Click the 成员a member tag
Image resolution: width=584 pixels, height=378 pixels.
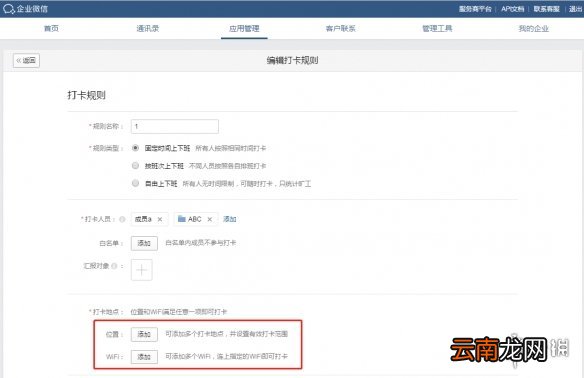point(149,219)
